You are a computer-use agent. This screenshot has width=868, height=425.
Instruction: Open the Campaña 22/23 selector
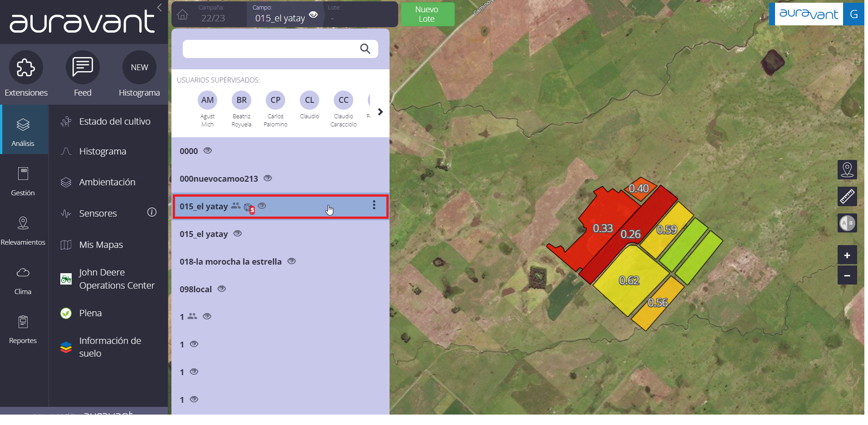coord(213,14)
